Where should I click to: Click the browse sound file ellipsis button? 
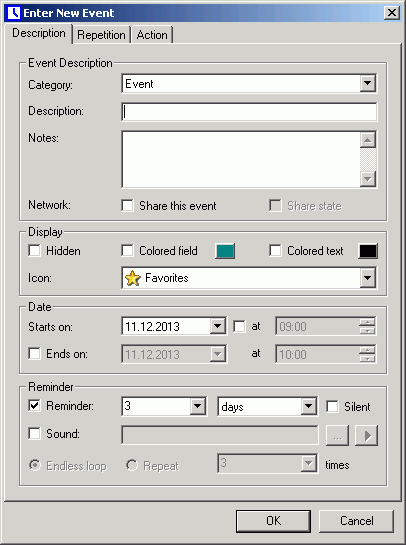(337, 435)
